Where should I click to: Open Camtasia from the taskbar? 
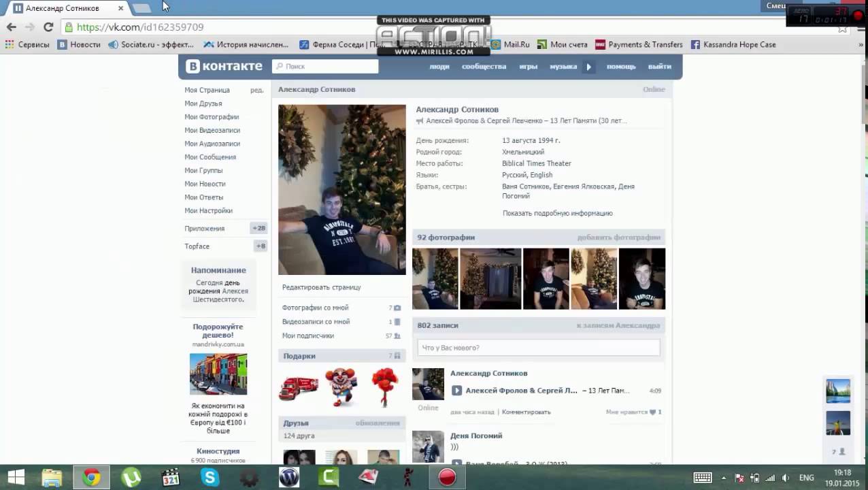tap(329, 478)
